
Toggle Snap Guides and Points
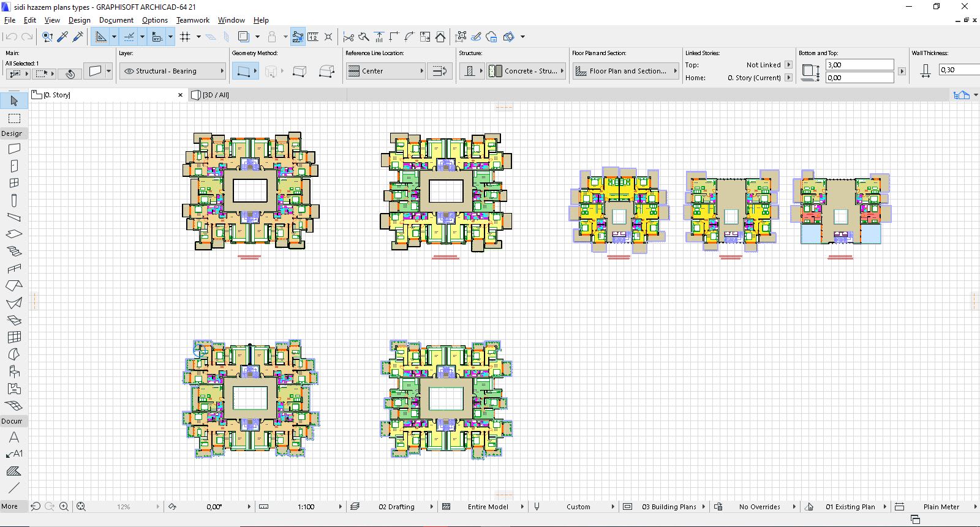(x=129, y=37)
